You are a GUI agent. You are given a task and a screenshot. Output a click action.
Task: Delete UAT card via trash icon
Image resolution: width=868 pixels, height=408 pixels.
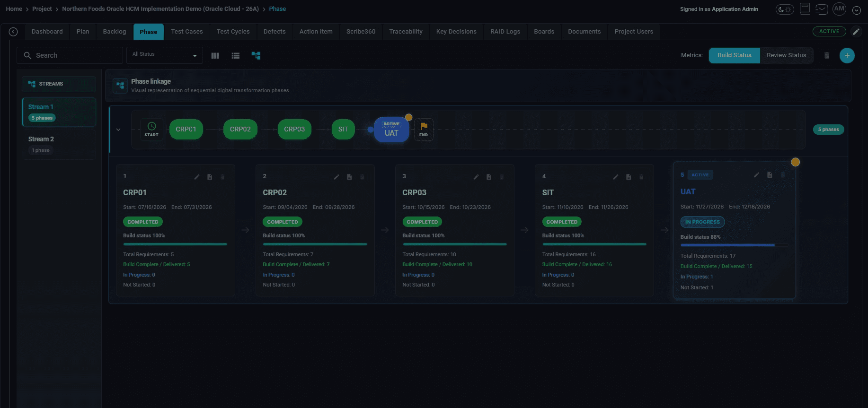[783, 175]
